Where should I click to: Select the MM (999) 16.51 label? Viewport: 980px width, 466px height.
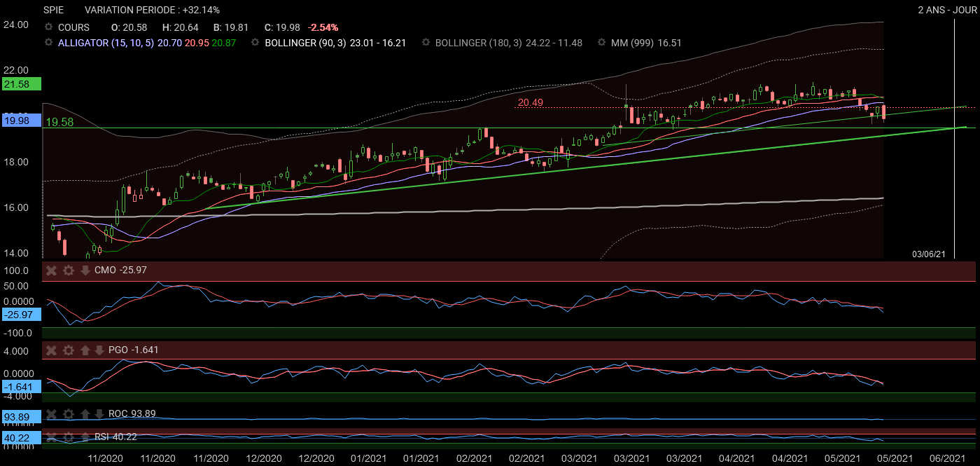coord(646,43)
